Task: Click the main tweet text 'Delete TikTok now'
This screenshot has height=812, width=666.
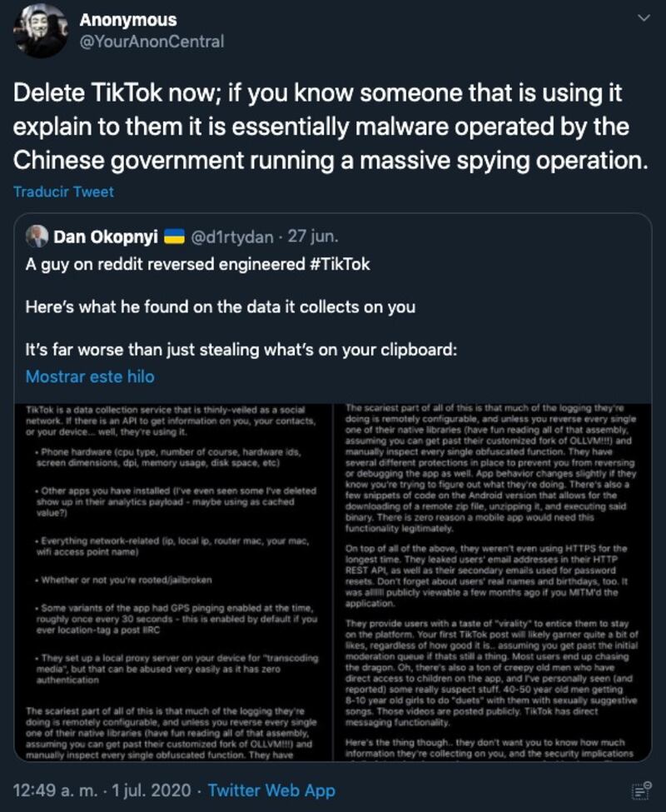Action: (x=329, y=127)
